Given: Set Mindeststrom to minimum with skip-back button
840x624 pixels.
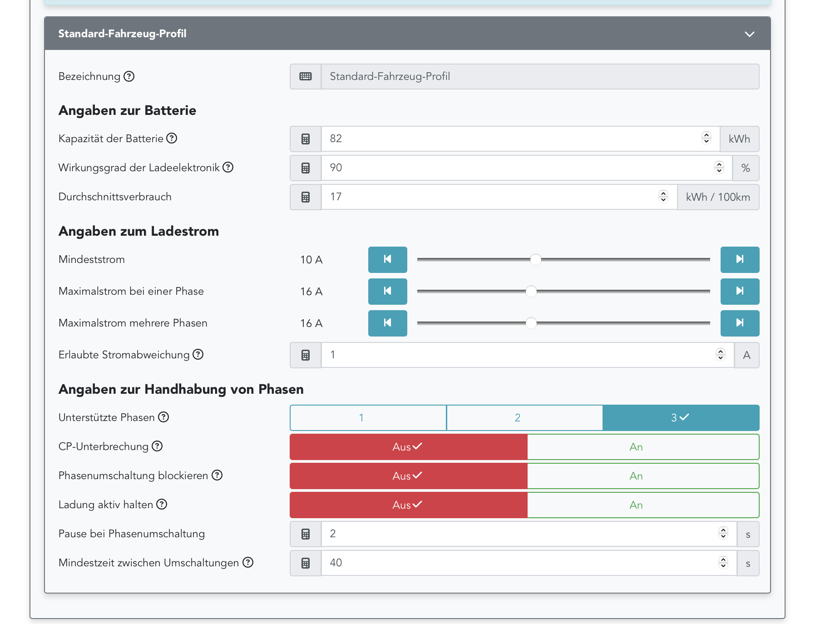Looking at the screenshot, I should (387, 259).
